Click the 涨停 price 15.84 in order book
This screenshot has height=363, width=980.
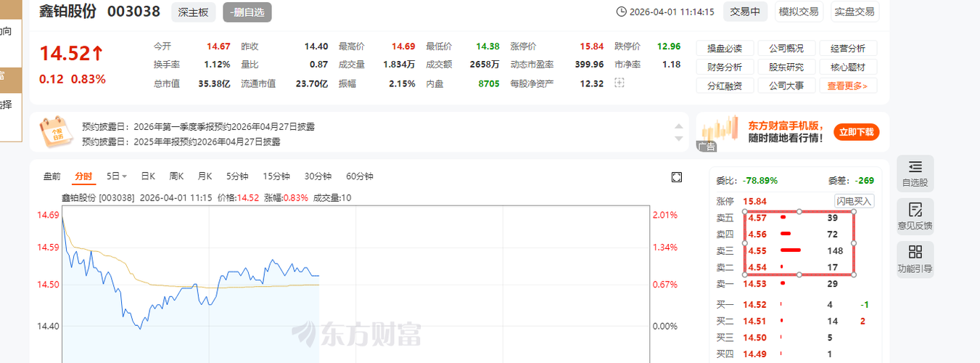(755, 201)
